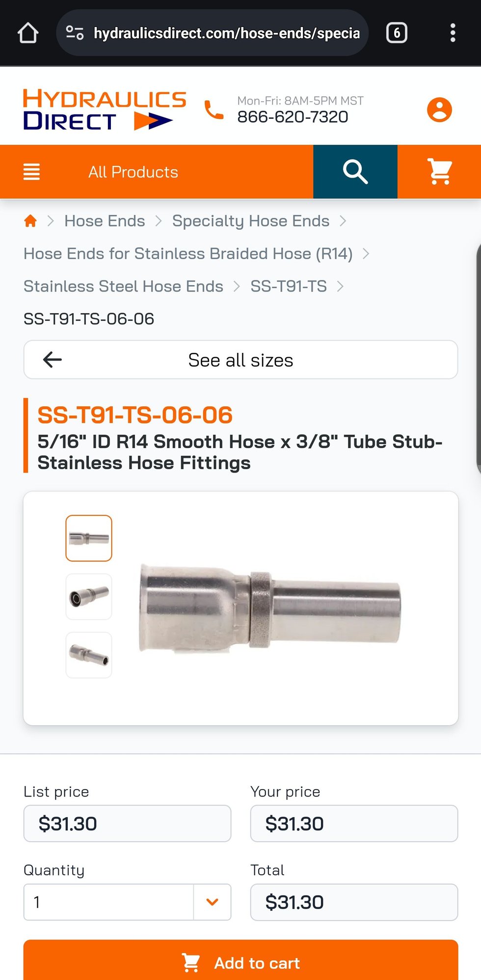Open the search magnifier button

coord(355,172)
